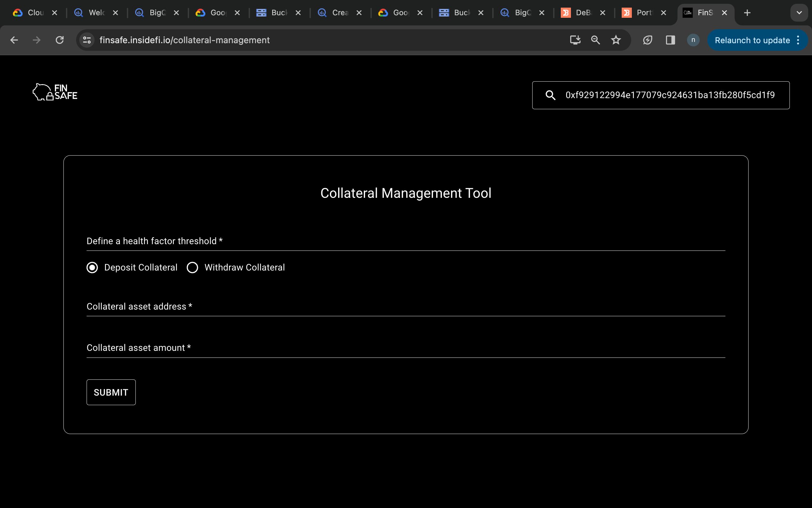
Task: Reload the FinSafe page
Action: 60,40
